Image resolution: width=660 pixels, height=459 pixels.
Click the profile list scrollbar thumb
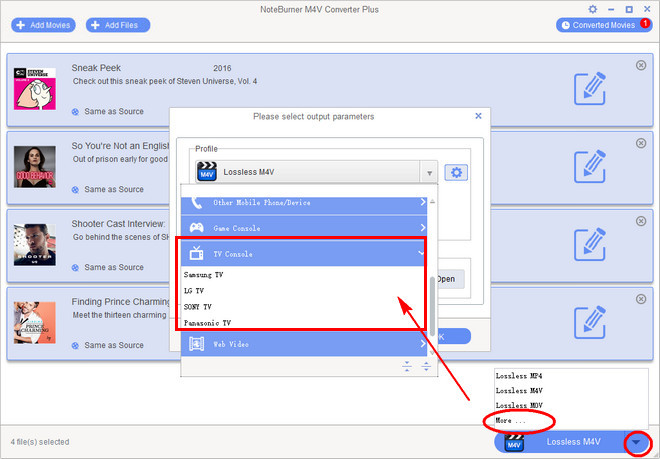pos(432,304)
